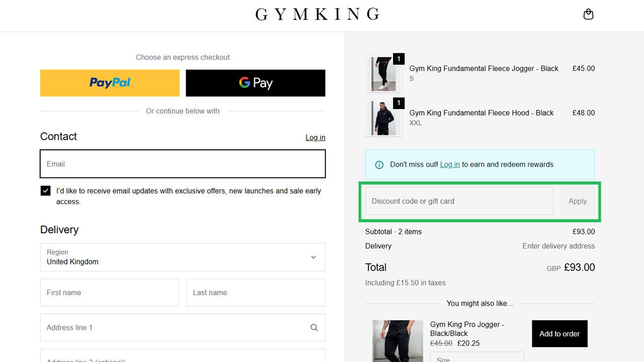Click Log in next to Contact heading
Image resolution: width=644 pixels, height=362 pixels.
(315, 137)
